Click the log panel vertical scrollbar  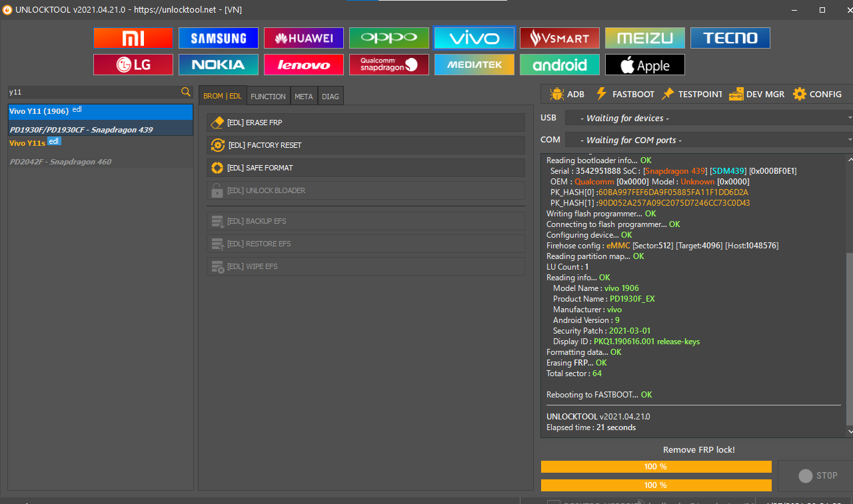point(849,340)
